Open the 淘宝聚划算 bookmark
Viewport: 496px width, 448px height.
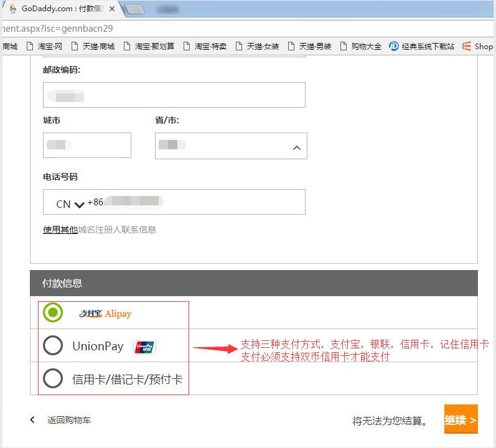(149, 47)
